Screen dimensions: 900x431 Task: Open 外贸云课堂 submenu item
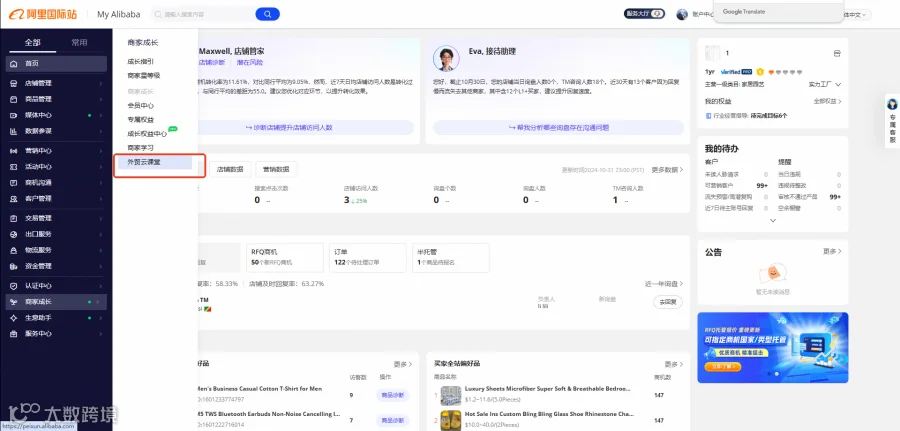click(x=144, y=162)
